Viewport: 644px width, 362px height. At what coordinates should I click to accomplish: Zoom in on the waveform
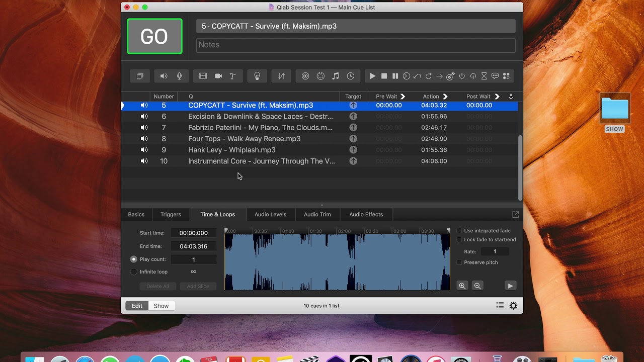pyautogui.click(x=462, y=286)
